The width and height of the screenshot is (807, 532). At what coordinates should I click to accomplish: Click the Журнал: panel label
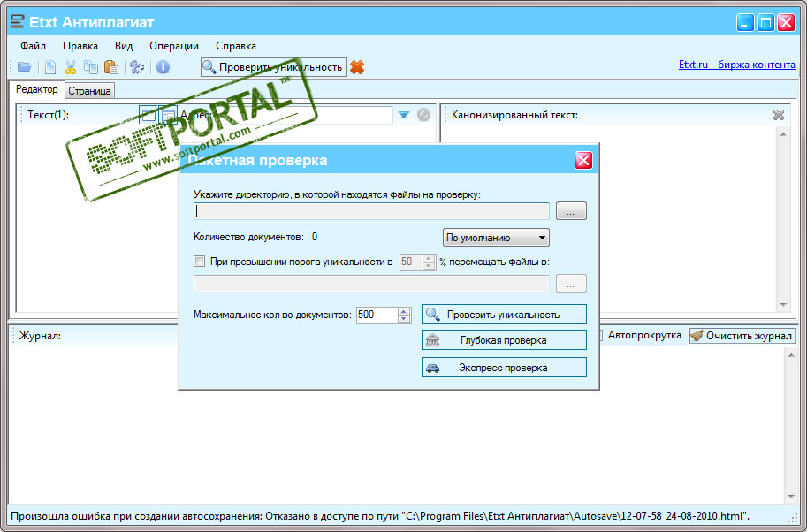pos(40,336)
